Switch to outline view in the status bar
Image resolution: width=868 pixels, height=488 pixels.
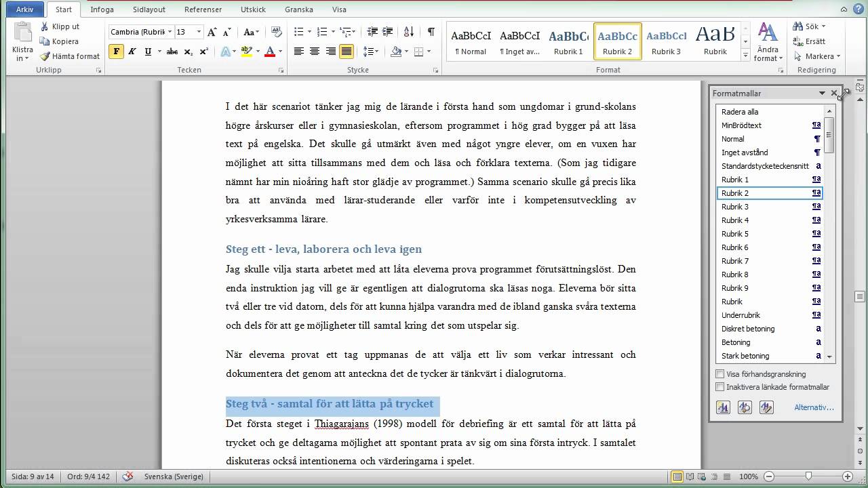tap(713, 476)
